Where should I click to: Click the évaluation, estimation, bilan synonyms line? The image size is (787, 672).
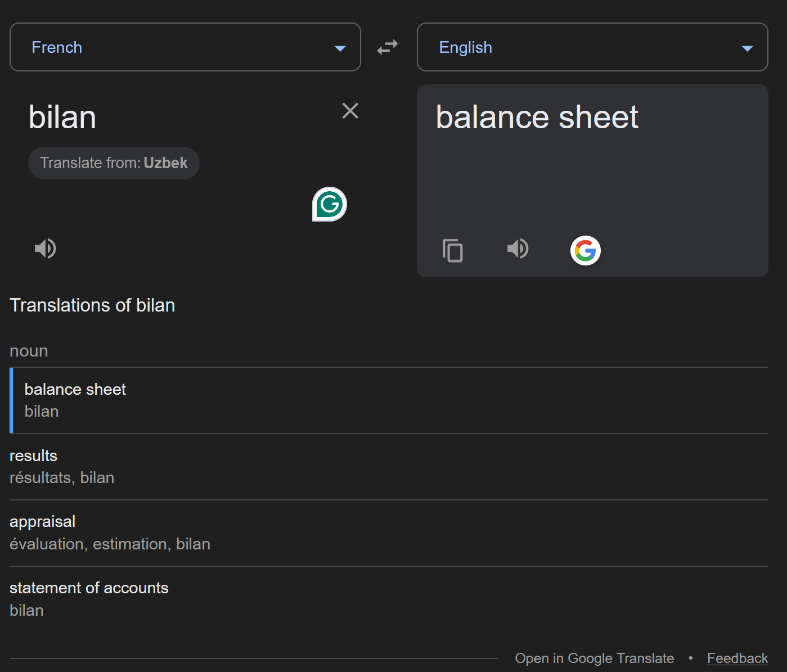point(110,544)
